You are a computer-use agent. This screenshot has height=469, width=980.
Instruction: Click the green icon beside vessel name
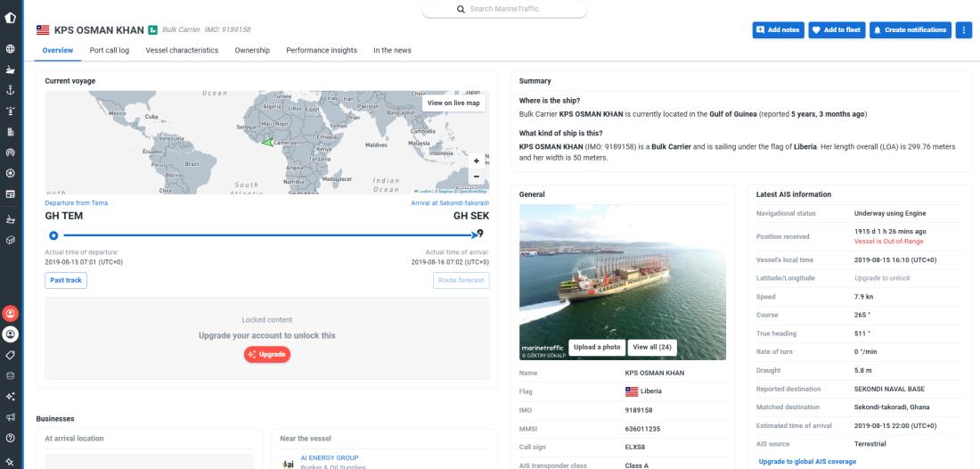point(152,29)
